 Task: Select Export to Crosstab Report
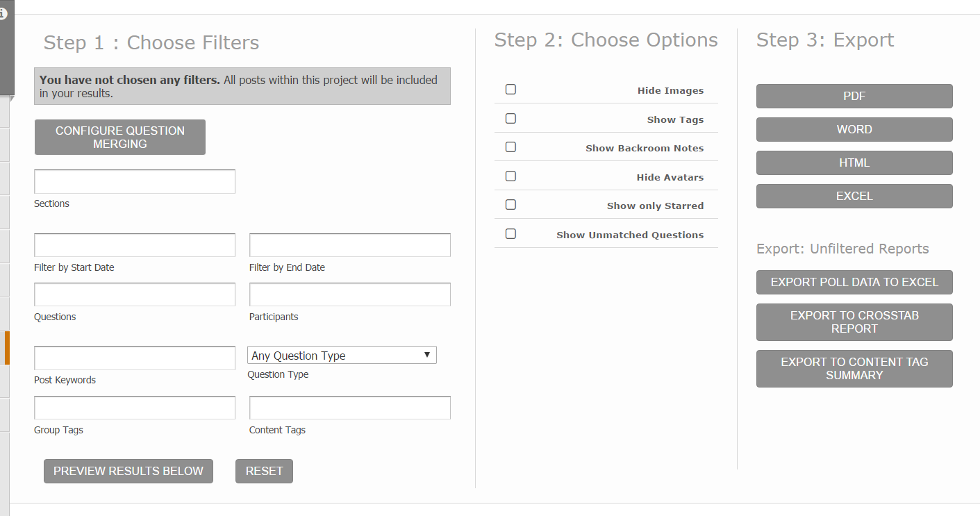[854, 322]
